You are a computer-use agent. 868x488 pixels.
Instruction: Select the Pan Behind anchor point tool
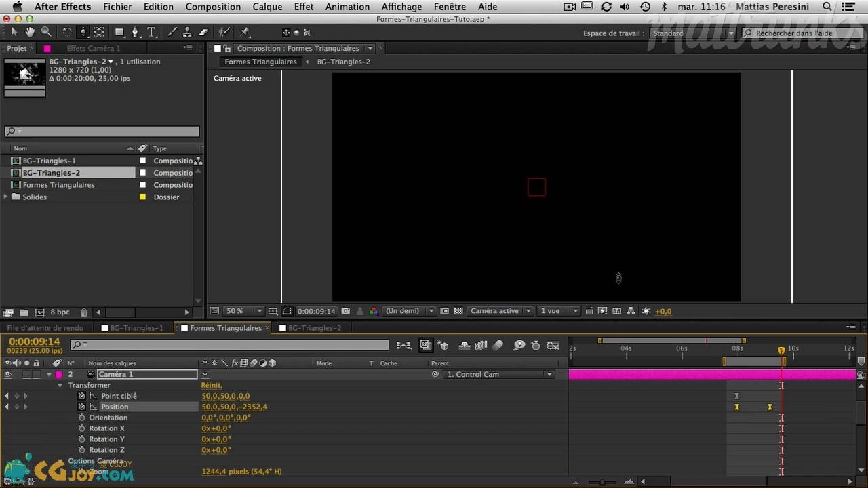99,32
